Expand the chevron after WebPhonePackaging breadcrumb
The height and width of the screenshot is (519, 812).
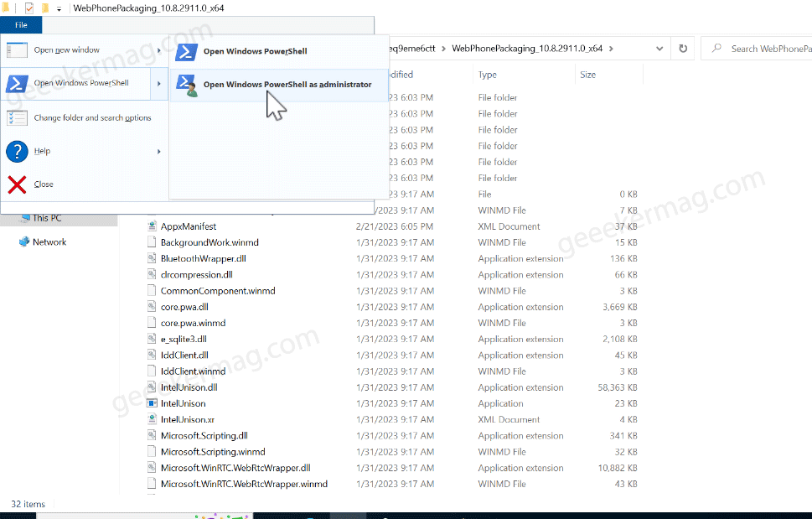(611, 49)
